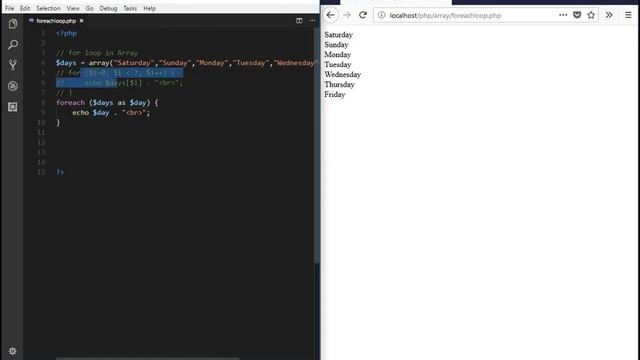This screenshot has height=360, width=640.
Task: Close the foreachloop.php tab
Action: click(81, 20)
